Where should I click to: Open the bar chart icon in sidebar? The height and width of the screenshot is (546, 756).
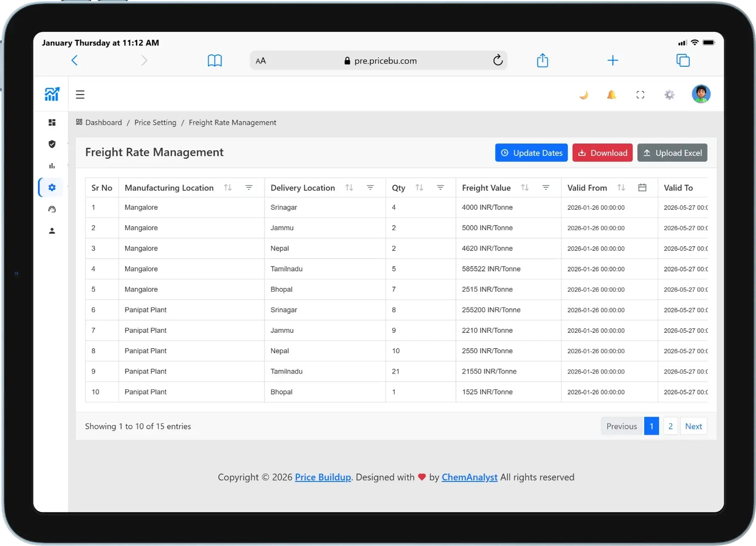52,166
